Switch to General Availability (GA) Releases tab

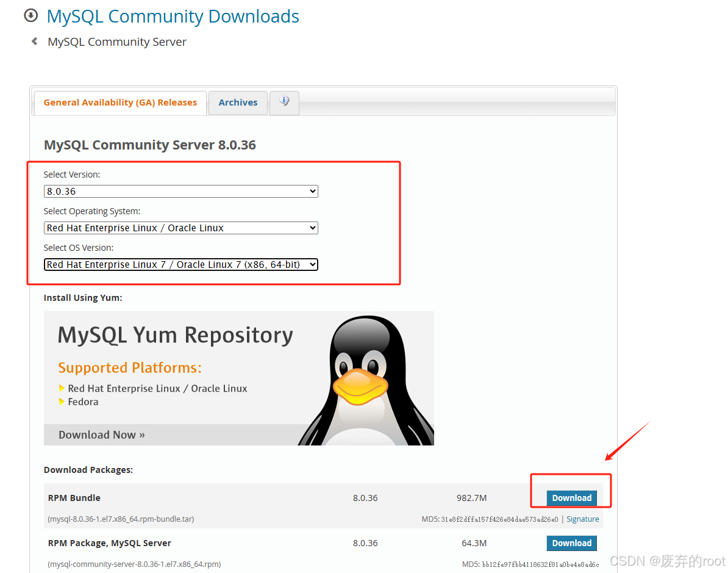120,103
